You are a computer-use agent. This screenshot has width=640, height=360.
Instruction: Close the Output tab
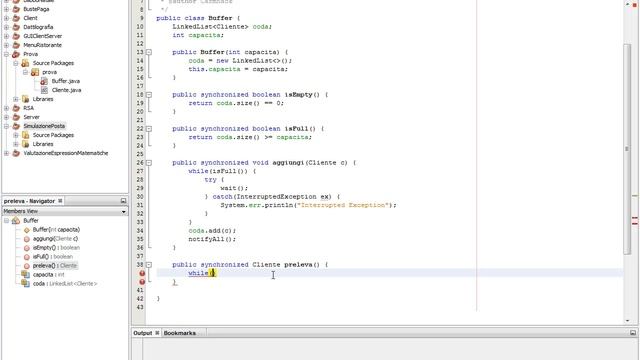click(157, 333)
